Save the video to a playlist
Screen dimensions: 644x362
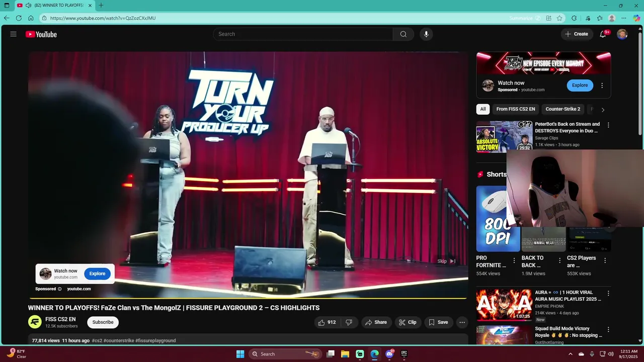[438, 322]
